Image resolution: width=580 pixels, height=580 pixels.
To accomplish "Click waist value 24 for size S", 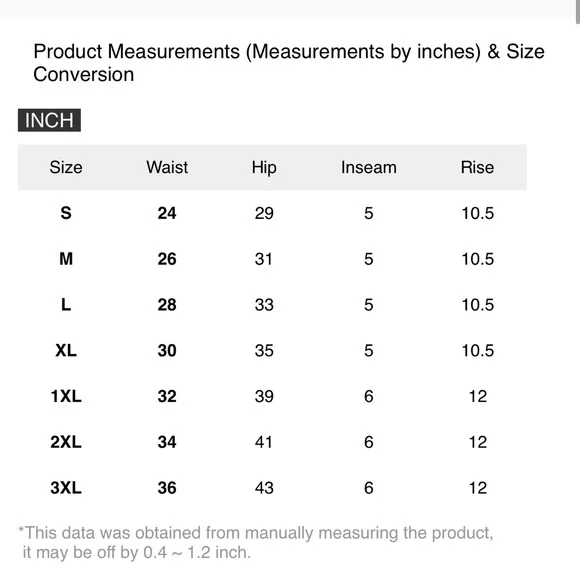I will (x=167, y=213).
